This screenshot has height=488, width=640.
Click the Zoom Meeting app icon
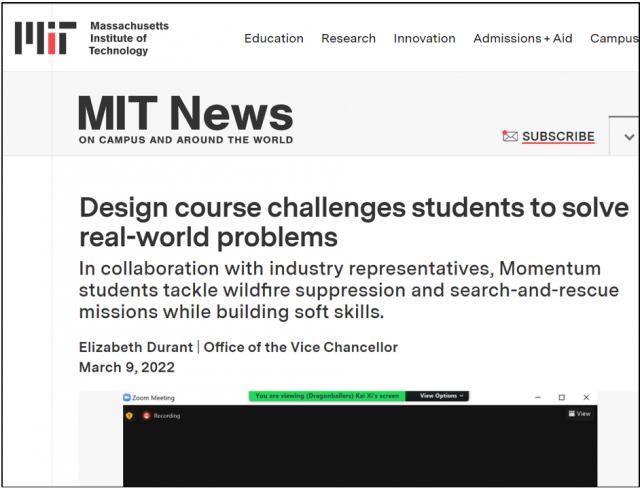click(127, 398)
